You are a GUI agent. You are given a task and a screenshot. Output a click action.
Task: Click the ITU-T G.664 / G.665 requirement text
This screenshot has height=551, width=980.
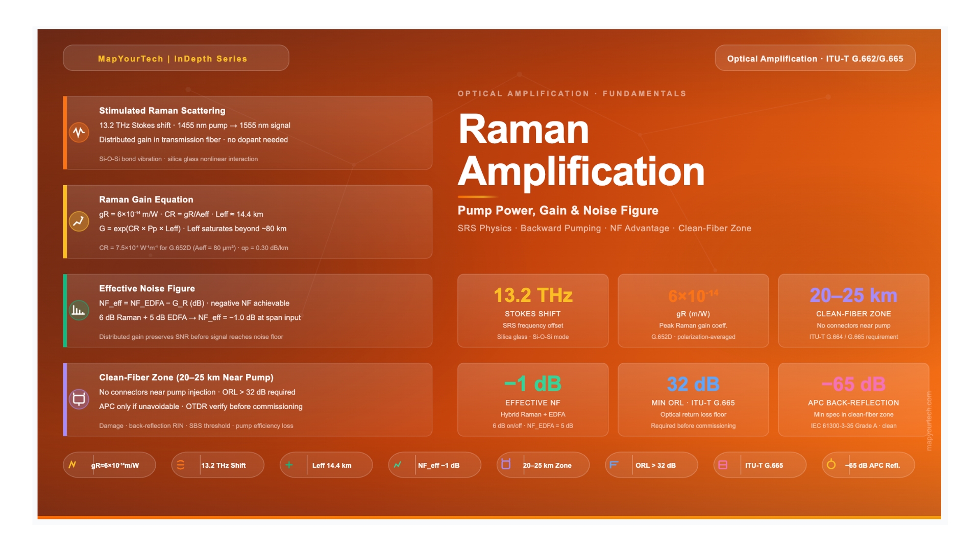click(853, 337)
